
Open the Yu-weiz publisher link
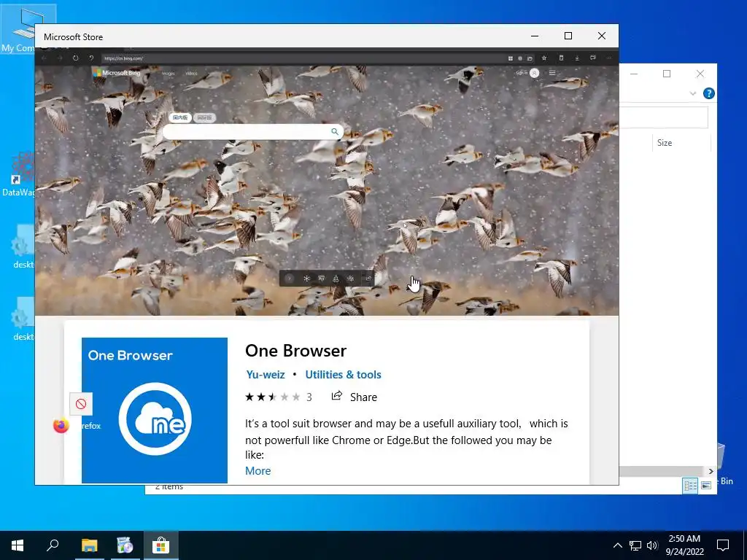pyautogui.click(x=266, y=375)
